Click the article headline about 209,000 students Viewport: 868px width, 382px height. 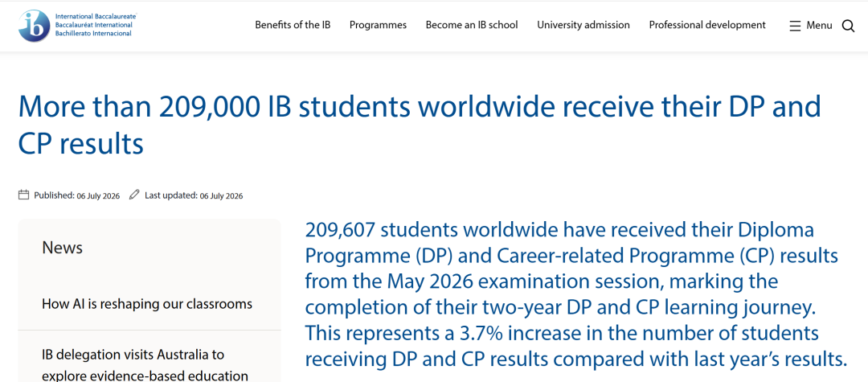click(x=420, y=125)
